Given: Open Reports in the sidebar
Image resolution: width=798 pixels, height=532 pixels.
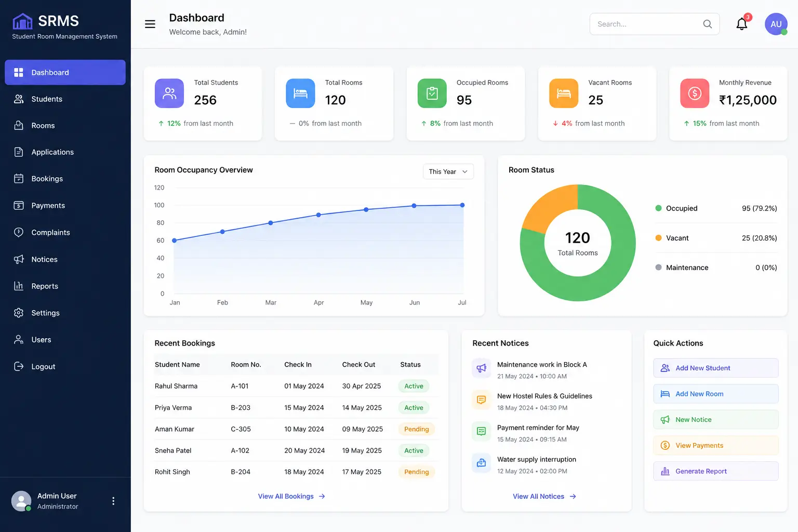Looking at the screenshot, I should [65, 286].
